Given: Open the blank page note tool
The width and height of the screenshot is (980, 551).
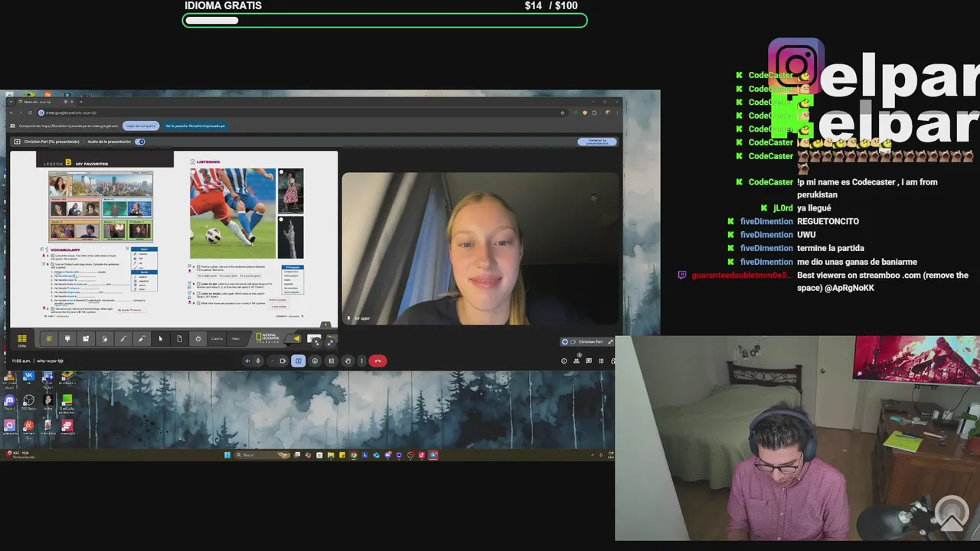Looking at the screenshot, I should pyautogui.click(x=179, y=339).
